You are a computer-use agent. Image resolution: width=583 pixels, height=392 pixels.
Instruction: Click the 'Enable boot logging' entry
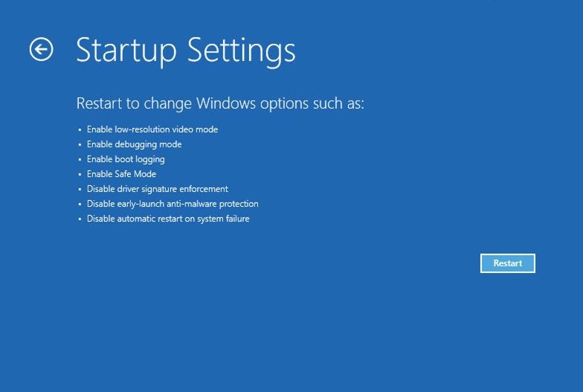click(126, 159)
